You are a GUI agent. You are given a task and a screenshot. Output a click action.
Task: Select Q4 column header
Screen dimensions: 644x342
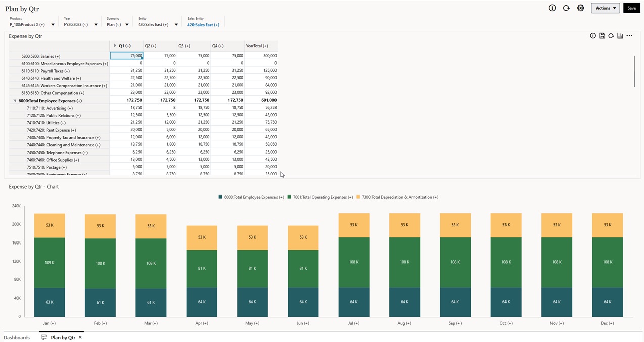(227, 46)
